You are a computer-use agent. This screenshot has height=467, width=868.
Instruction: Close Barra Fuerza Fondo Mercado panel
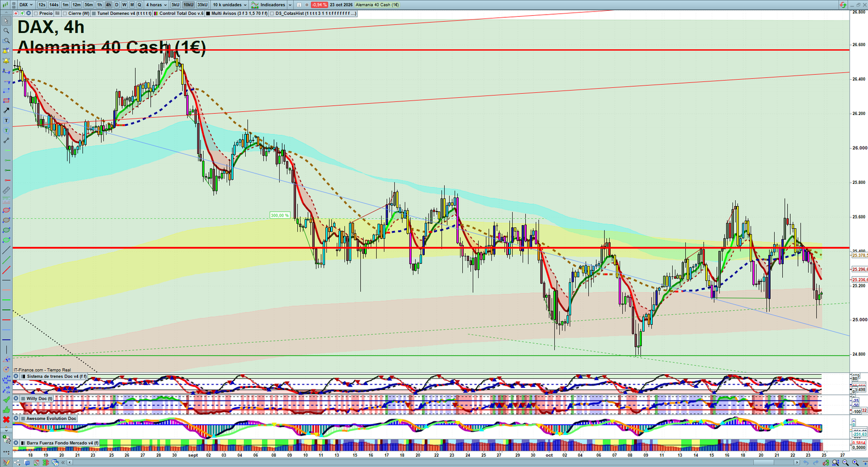[16, 443]
